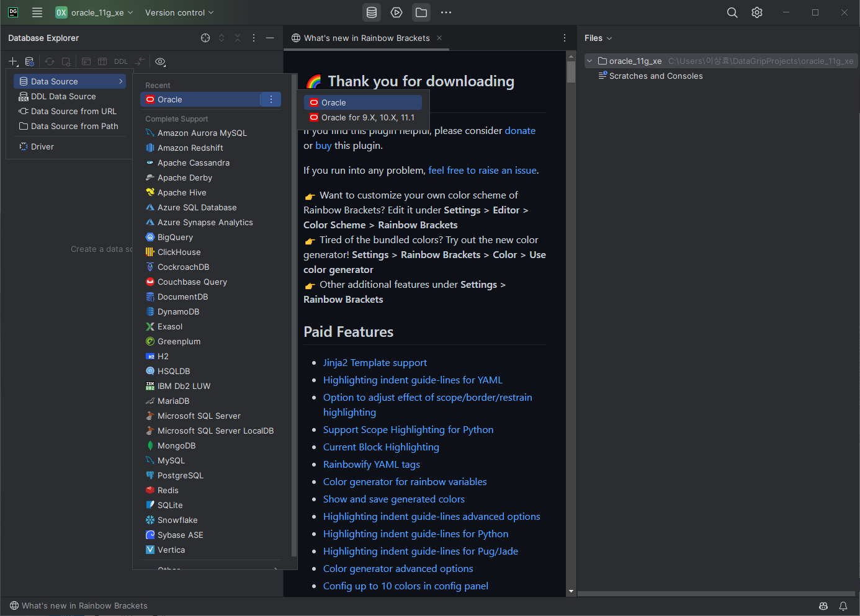Close the Rainbow Brackets tab

pos(439,38)
